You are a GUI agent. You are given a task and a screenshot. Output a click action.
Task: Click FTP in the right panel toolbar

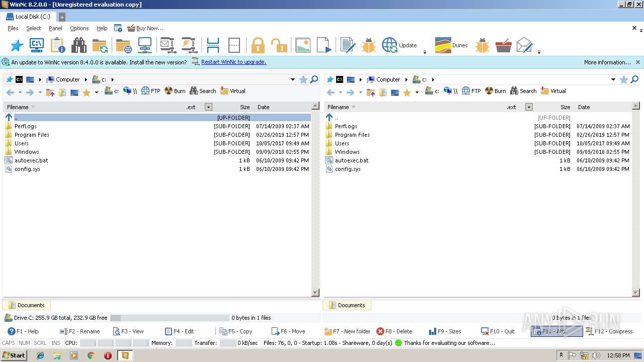[471, 91]
